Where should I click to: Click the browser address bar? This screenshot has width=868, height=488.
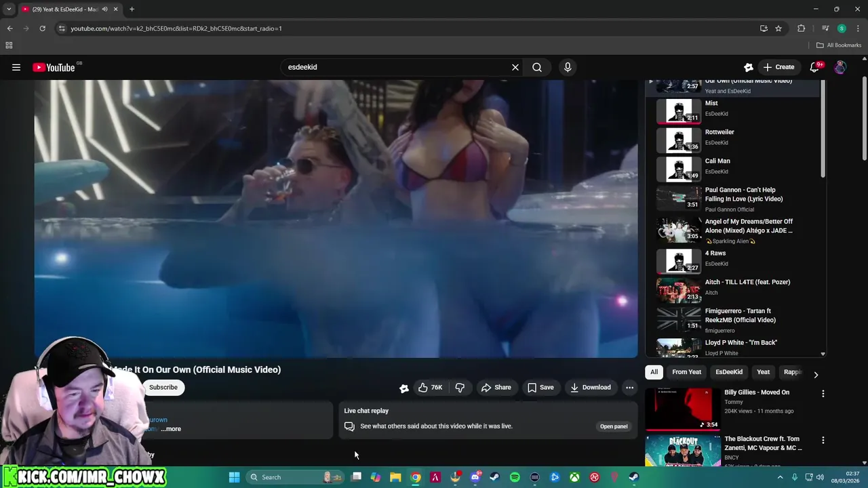(407, 28)
